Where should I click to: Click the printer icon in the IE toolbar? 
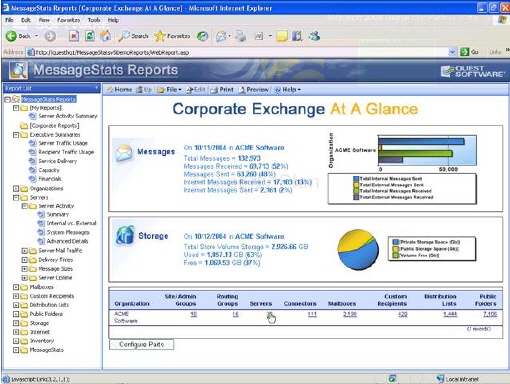241,36
